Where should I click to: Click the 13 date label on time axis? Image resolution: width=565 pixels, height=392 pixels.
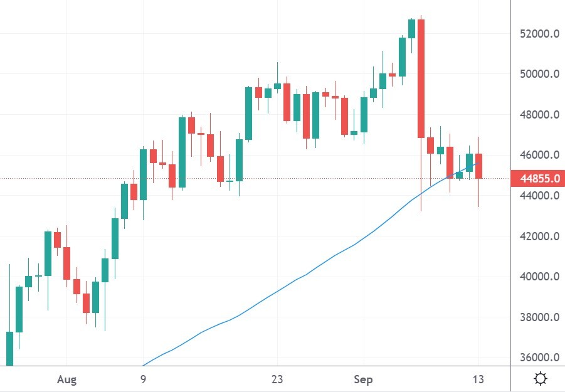coord(479,379)
